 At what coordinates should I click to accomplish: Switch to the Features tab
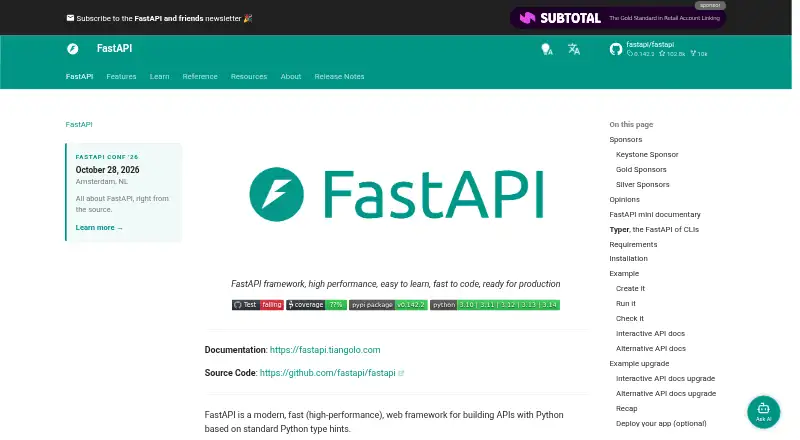(121, 77)
